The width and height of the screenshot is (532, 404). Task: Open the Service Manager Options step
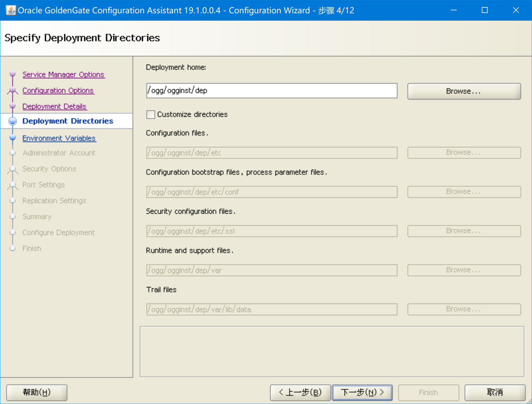click(x=63, y=74)
